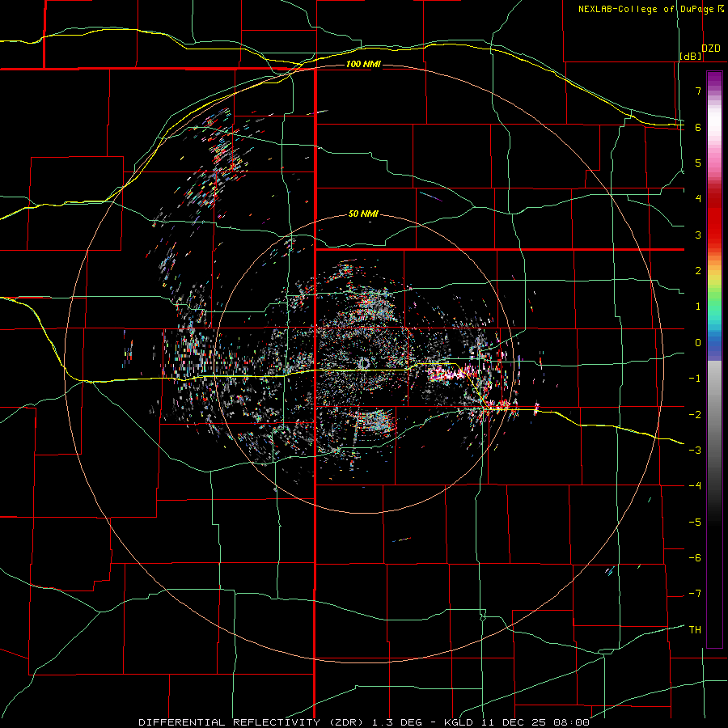The width and height of the screenshot is (728, 728).
Task: Click the 50 NMI range ring label
Action: (363, 214)
